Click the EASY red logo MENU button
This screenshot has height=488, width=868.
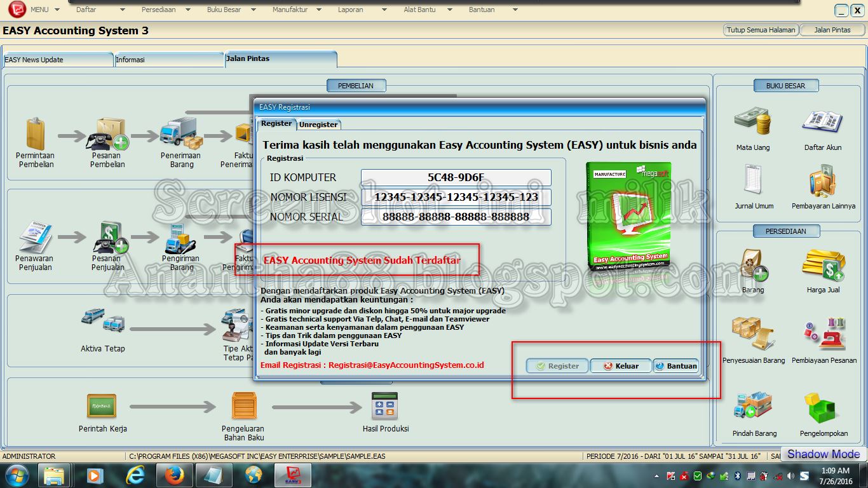pyautogui.click(x=17, y=10)
